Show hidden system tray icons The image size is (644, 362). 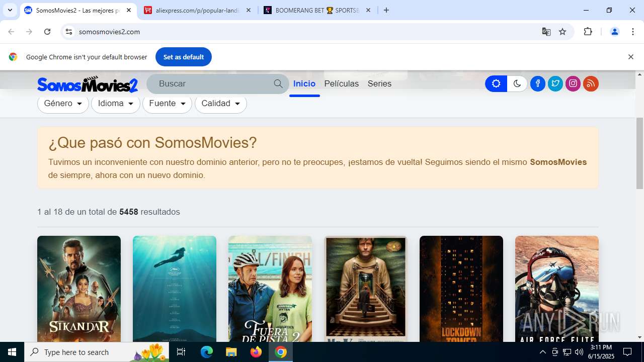click(542, 352)
